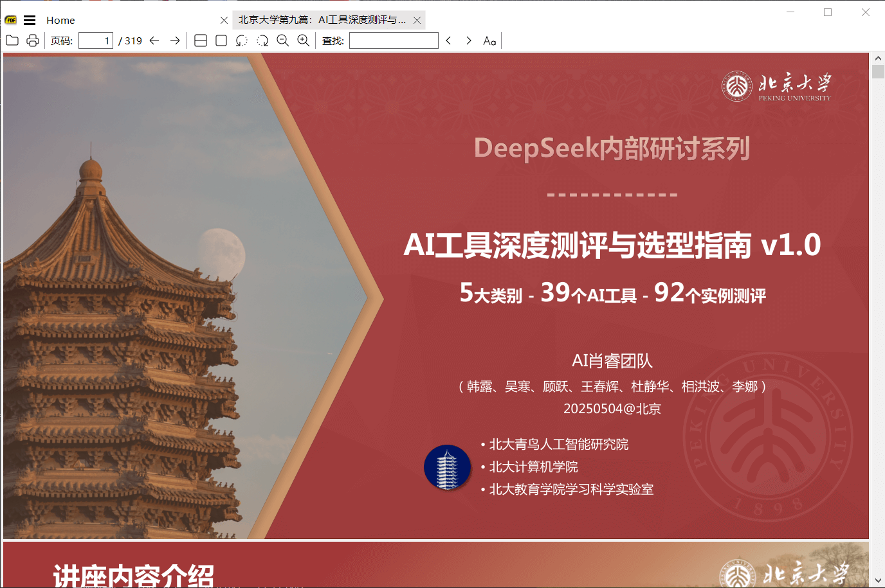
Task: Switch to the Home tab
Action: 60,20
